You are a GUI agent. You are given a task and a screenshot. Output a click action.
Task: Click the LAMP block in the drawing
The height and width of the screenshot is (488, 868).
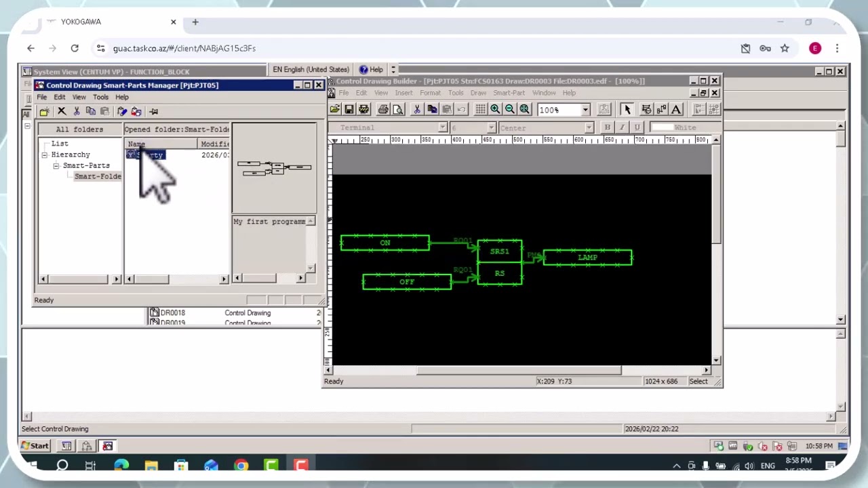[x=587, y=258]
